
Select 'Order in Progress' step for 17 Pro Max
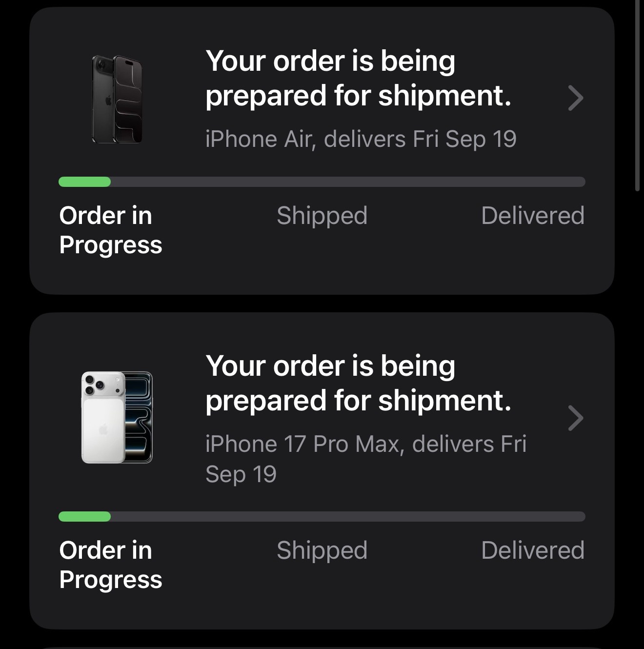[x=110, y=565]
